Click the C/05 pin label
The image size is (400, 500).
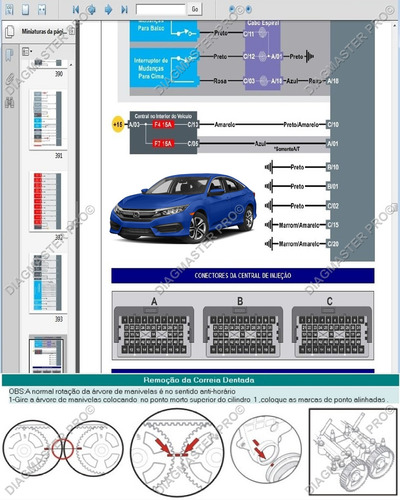click(x=193, y=144)
